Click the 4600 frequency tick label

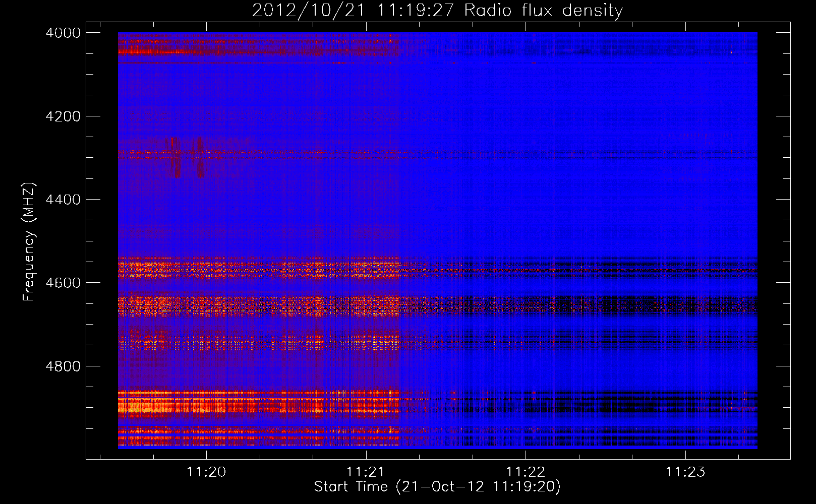(63, 283)
